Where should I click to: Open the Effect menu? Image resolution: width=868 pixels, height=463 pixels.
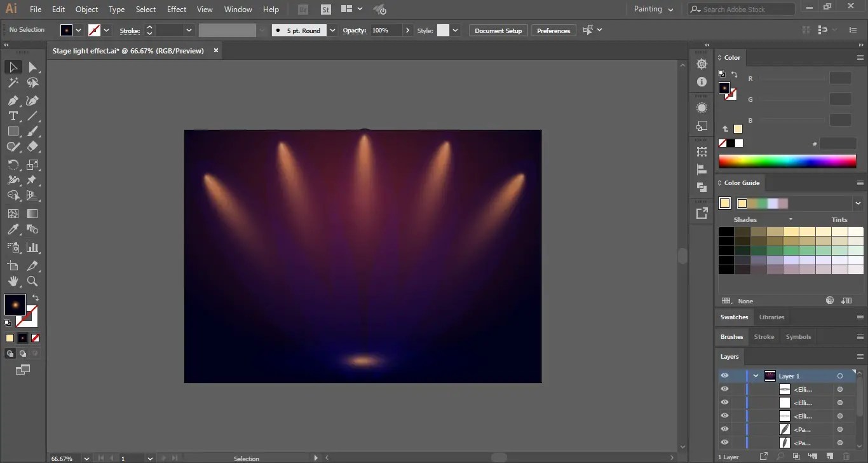point(176,9)
